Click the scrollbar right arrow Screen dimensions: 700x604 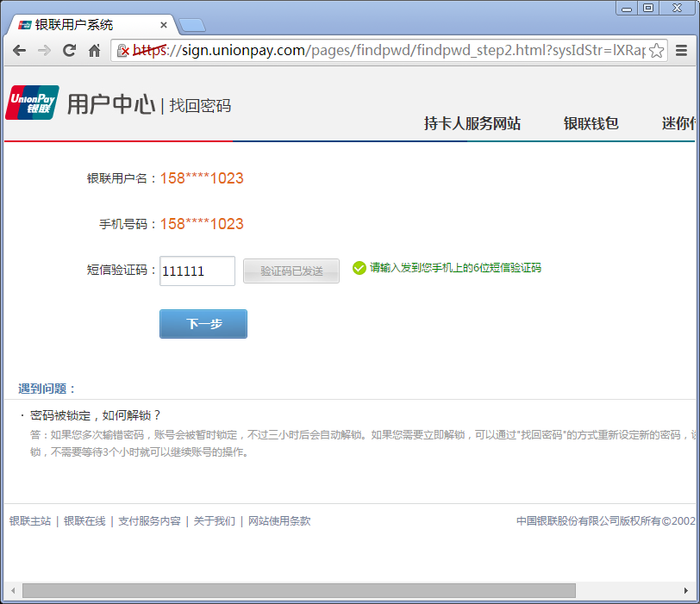[685, 590]
